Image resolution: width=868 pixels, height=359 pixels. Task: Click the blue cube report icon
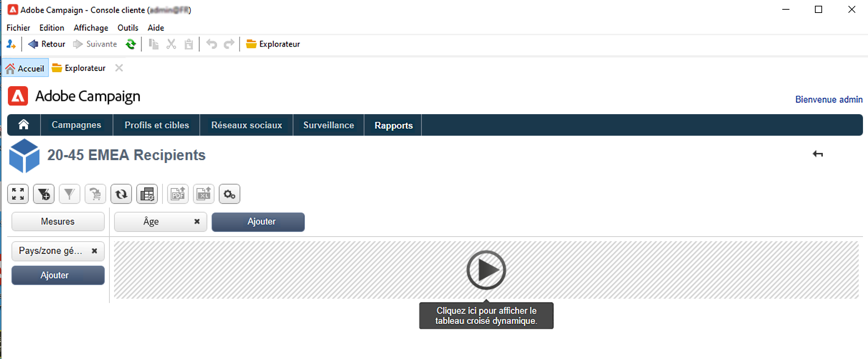[24, 156]
